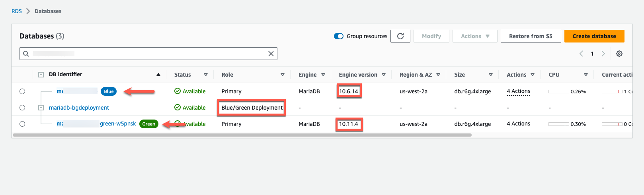The width and height of the screenshot is (644, 195).
Task: Clear the search field with X icon
Action: coord(271,54)
